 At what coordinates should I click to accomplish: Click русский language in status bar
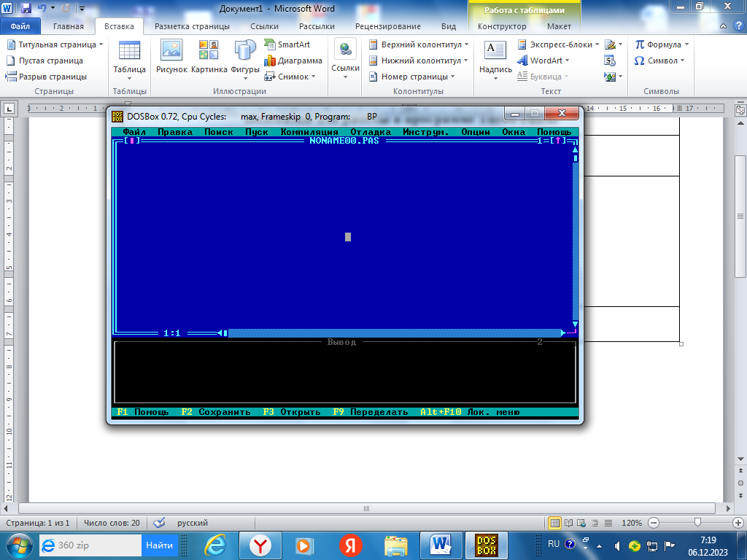tap(193, 523)
